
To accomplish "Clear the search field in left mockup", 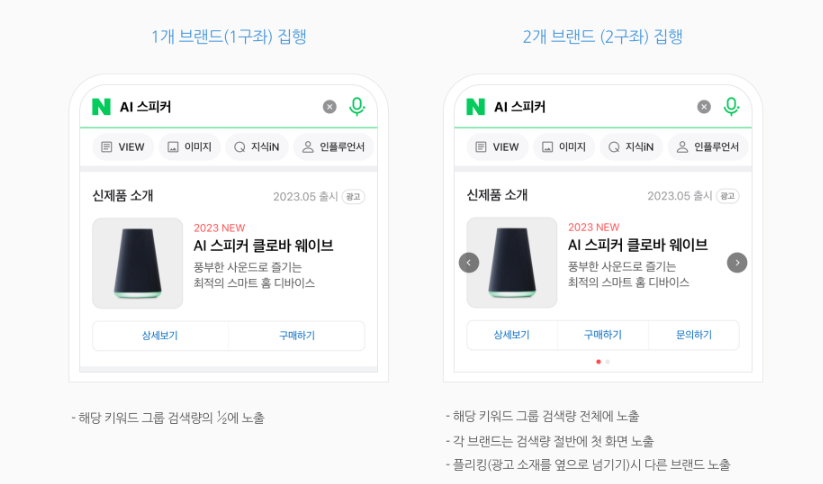I will 330,107.
